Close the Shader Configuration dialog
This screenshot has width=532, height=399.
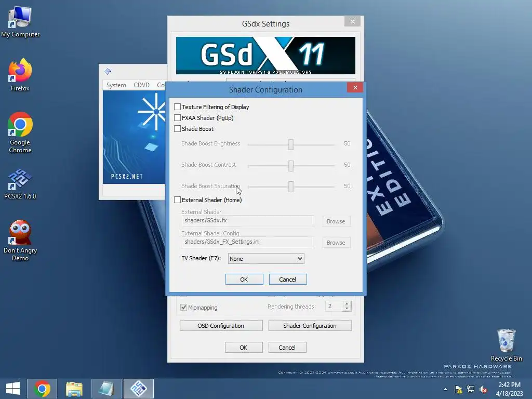tap(355, 87)
